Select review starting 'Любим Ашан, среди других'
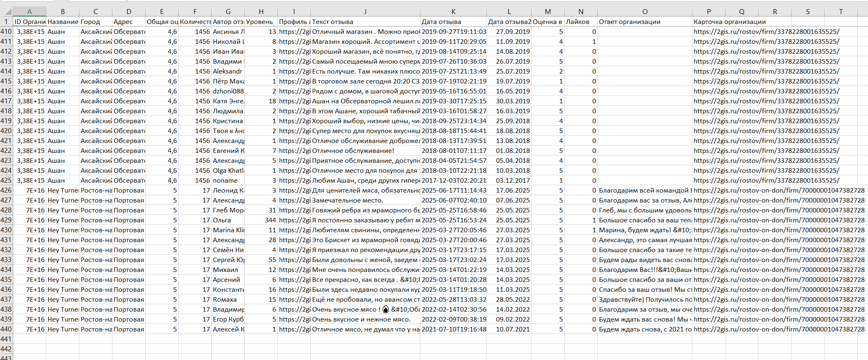This screenshot has height=360, width=868. [x=365, y=180]
